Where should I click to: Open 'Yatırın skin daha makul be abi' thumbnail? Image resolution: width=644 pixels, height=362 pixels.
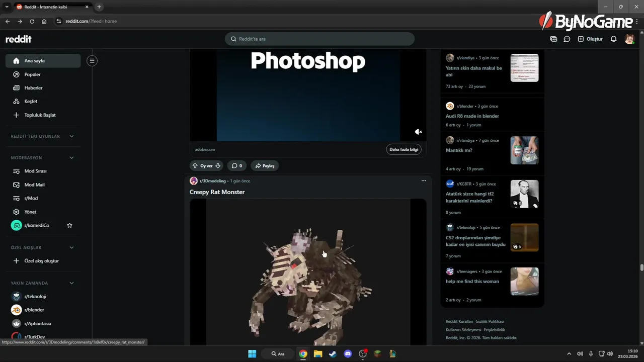coord(524,68)
